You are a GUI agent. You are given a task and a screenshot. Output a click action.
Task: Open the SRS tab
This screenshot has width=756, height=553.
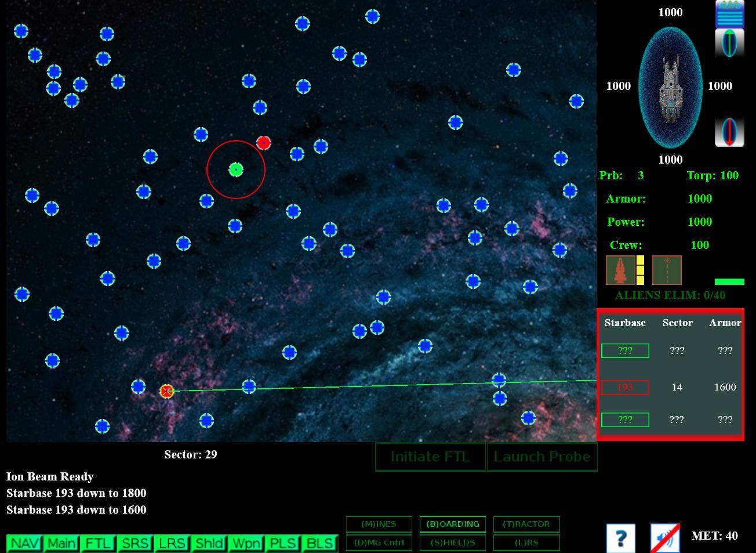(135, 543)
